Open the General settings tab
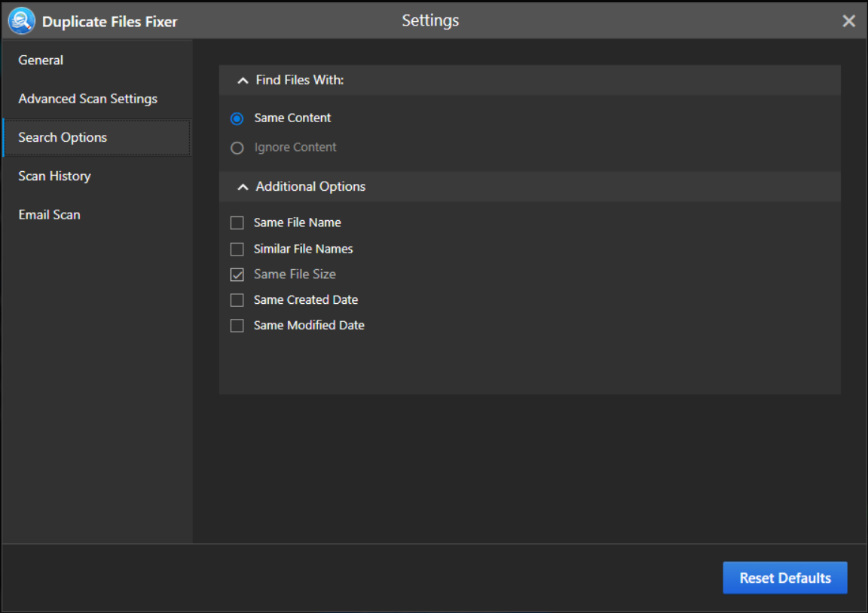This screenshot has height=613, width=868. coord(41,60)
